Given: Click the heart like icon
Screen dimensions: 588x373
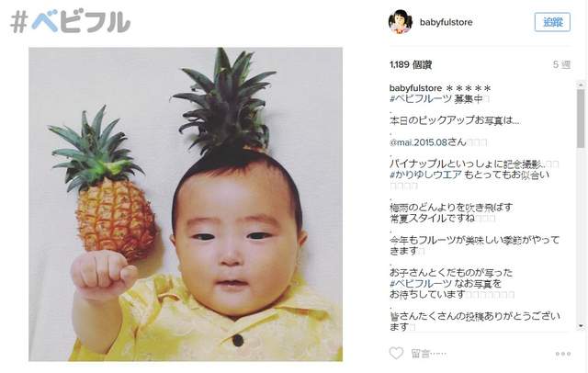Looking at the screenshot, I should (x=396, y=353).
